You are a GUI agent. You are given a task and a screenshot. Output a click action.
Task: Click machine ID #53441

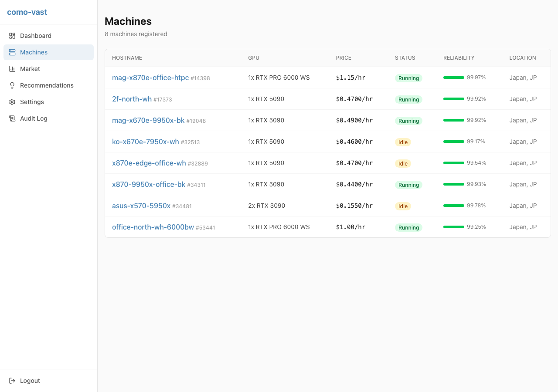click(x=205, y=228)
